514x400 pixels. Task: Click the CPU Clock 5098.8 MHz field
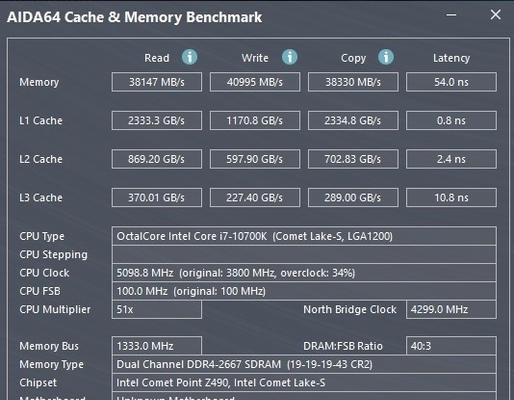pos(304,273)
